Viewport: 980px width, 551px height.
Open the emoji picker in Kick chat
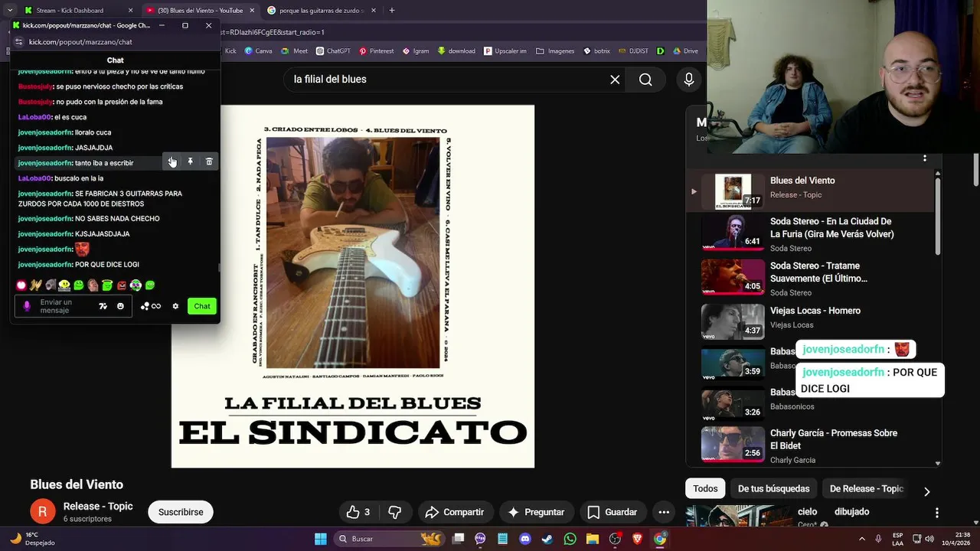click(x=120, y=306)
